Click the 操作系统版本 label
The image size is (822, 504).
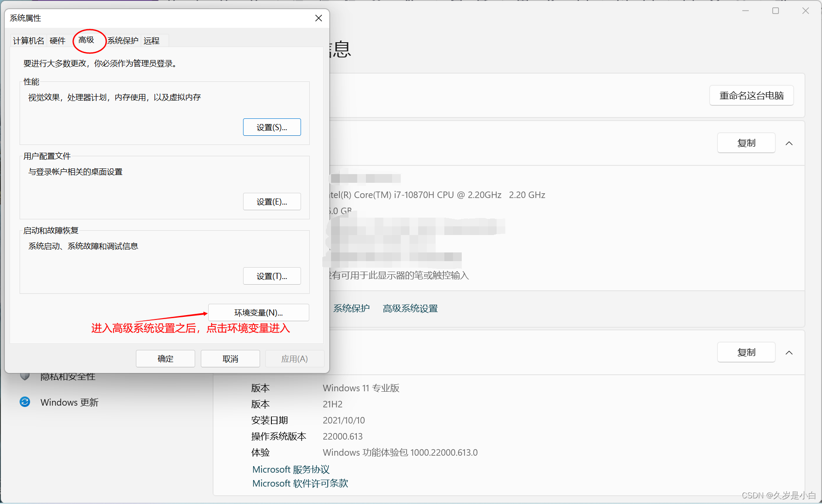point(279,437)
